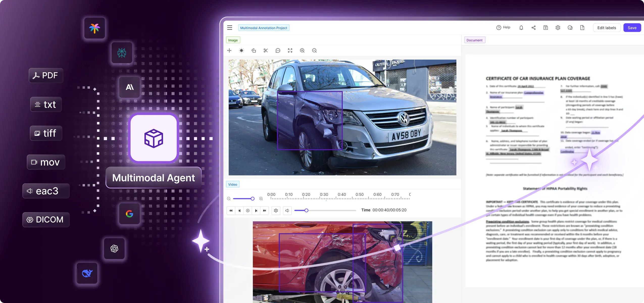Open the image comment tool
644x303 pixels.
click(278, 50)
